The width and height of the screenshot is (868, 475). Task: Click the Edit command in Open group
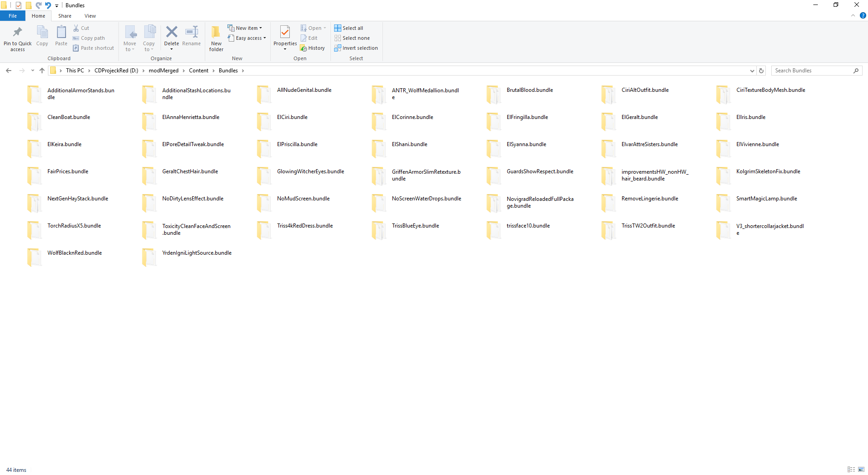pos(309,38)
